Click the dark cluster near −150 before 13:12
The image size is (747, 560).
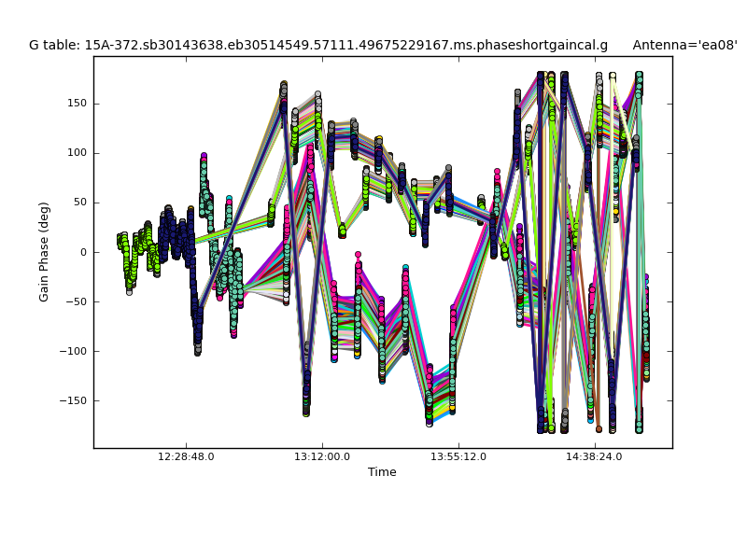(x=305, y=401)
